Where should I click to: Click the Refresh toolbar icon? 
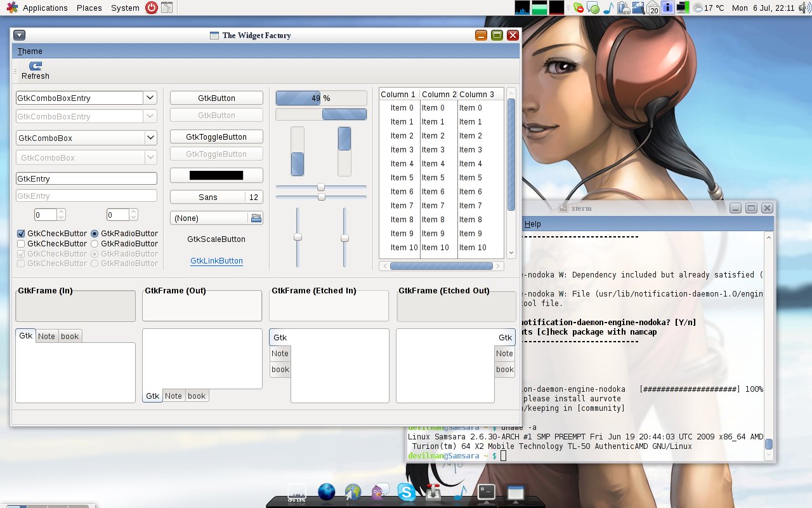coord(36,65)
